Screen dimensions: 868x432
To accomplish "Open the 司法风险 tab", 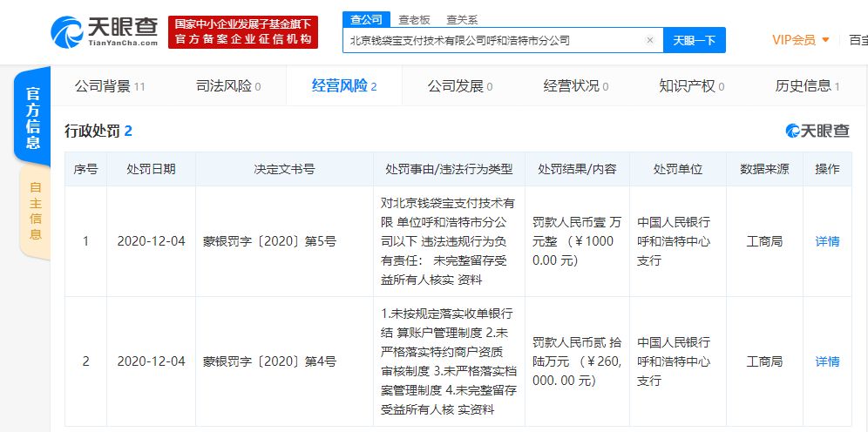I will (x=228, y=86).
